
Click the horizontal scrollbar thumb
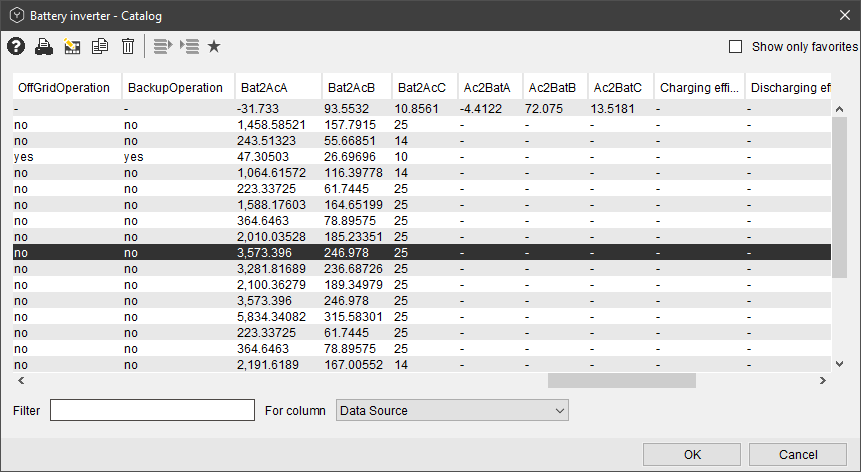tap(621, 380)
